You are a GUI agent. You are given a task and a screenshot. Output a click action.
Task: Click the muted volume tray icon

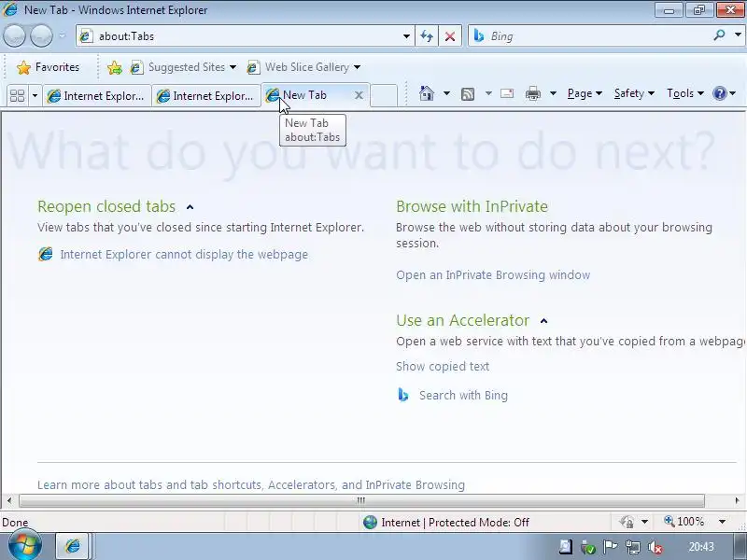[655, 547]
